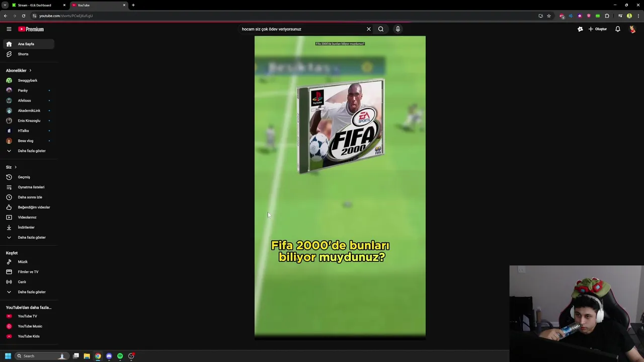
Task: Expand 'Daha fazla göster' under subscriptions
Action: [x=28, y=151]
